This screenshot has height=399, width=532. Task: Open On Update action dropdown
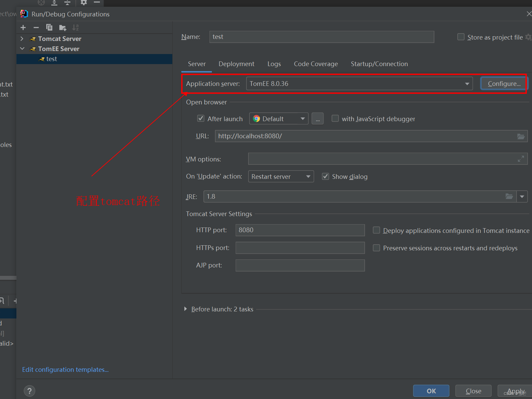281,177
